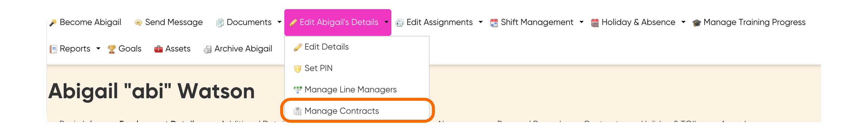868x129 pixels.
Task: Click the Goals trophy icon
Action: tap(112, 49)
